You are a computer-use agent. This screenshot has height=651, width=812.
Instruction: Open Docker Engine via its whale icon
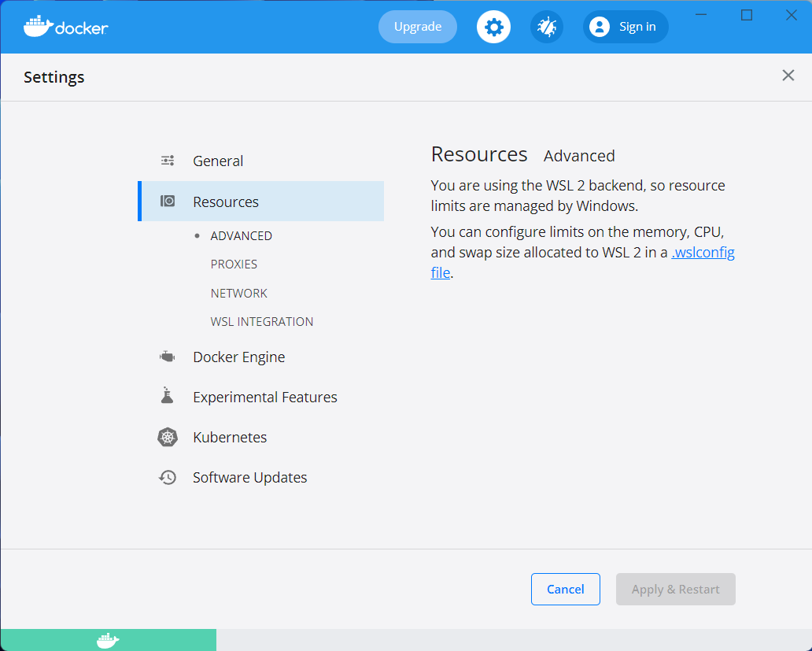(x=167, y=356)
